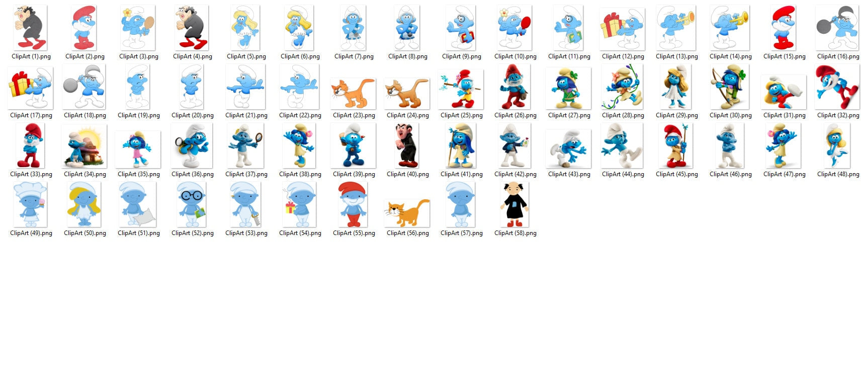Open ClipArt (12).png with gift box
The image size is (868, 383).
click(x=623, y=28)
